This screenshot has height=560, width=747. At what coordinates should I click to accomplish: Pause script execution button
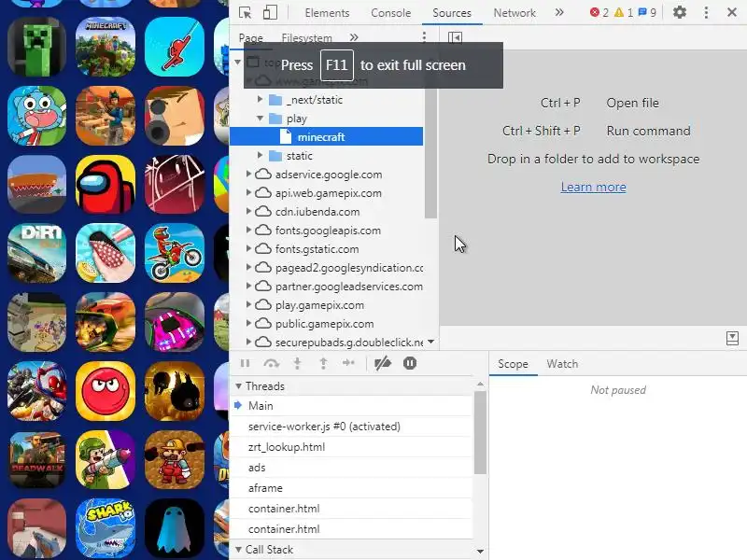tap(245, 363)
